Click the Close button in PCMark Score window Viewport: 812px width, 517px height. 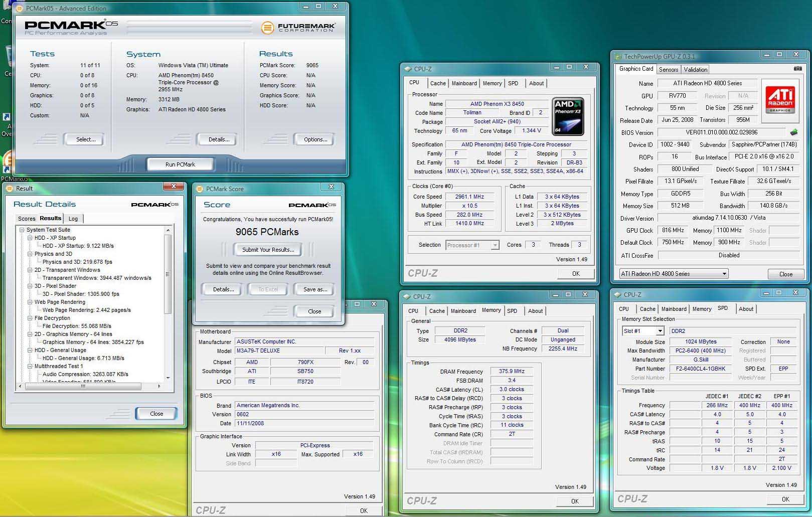(314, 311)
